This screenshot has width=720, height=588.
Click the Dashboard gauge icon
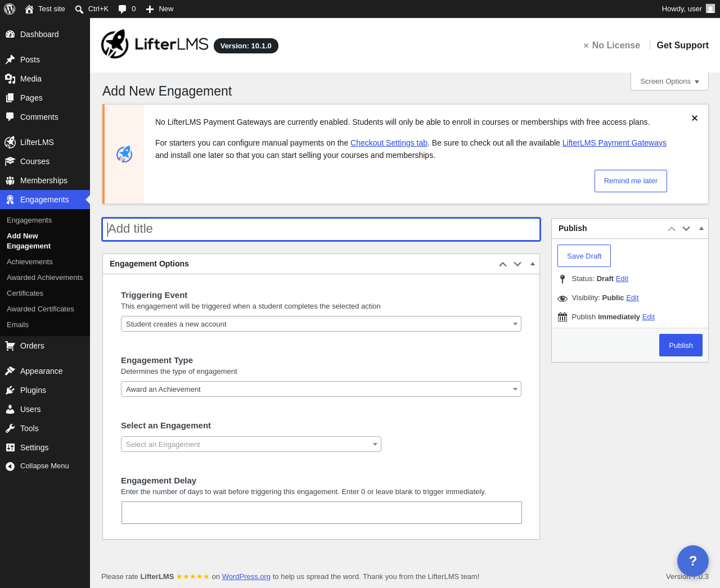click(x=10, y=34)
